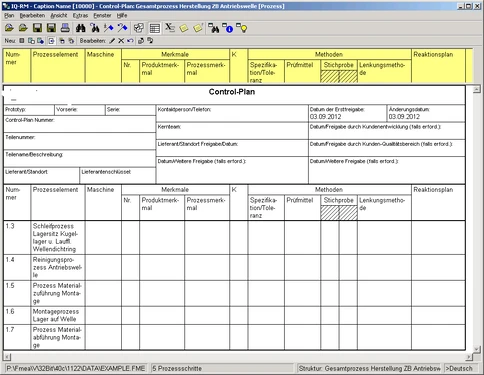Click the plain binoculars search icon
484x375 pixels.
tap(80, 28)
